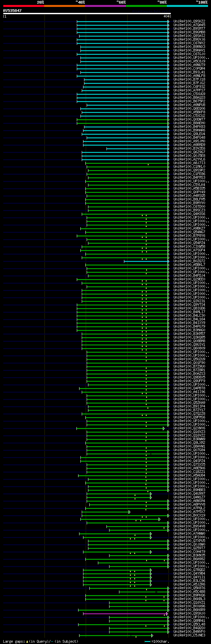Click green alignment bar for UniRef100_Q0DWT7
211x644 pixels.
[x=123, y=120]
